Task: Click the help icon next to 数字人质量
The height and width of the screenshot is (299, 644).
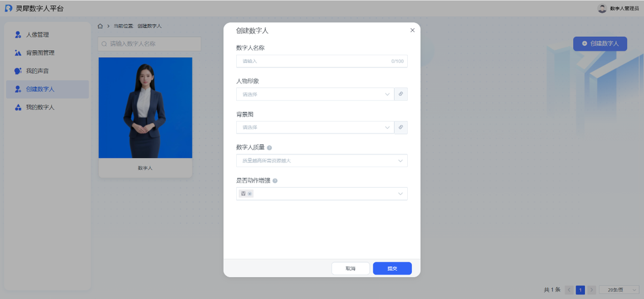Action: (270, 147)
